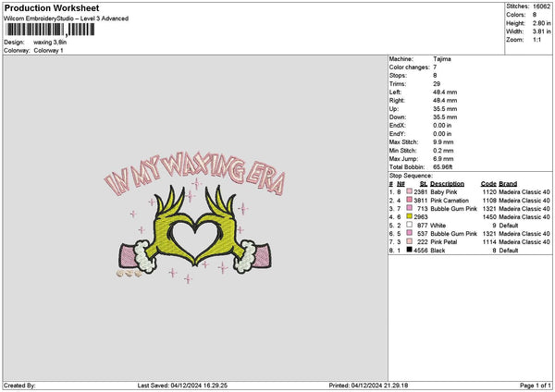The image size is (555, 392).
Task: Select the 'Colorway 1' value
Action: (48, 50)
